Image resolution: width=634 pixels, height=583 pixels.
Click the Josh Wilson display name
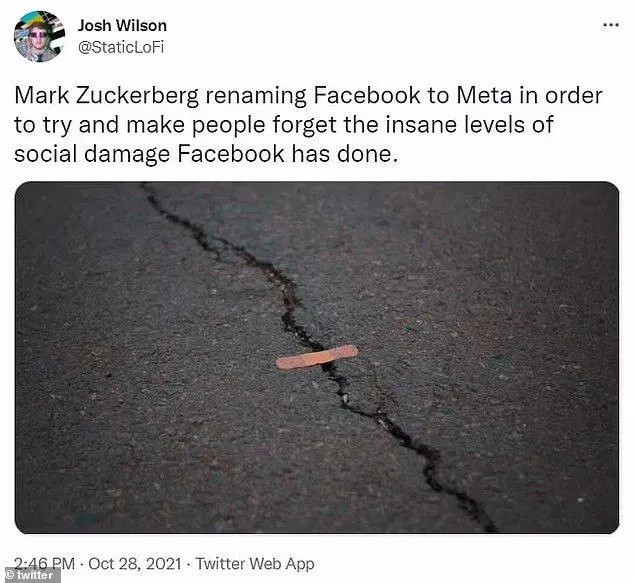click(x=122, y=26)
